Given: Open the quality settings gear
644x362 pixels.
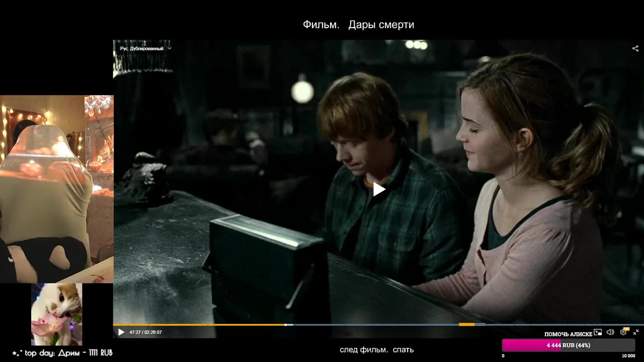Looking at the screenshot, I should click(x=623, y=332).
